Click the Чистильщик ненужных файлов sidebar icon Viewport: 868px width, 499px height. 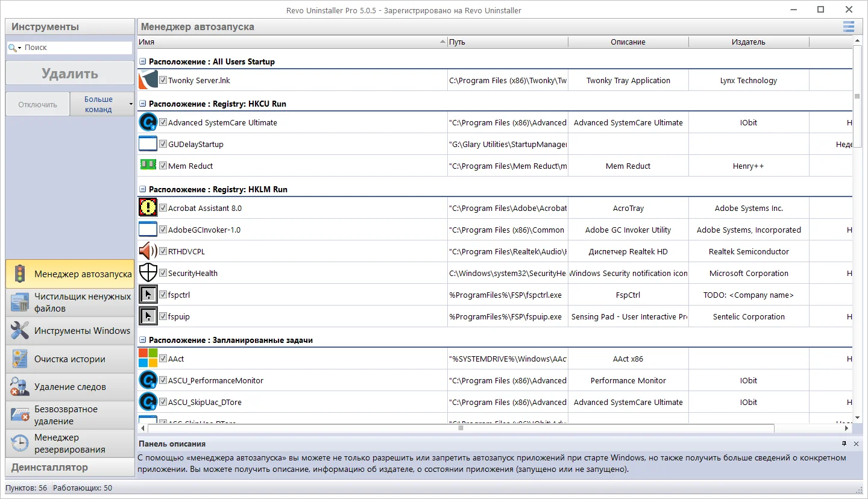(20, 302)
